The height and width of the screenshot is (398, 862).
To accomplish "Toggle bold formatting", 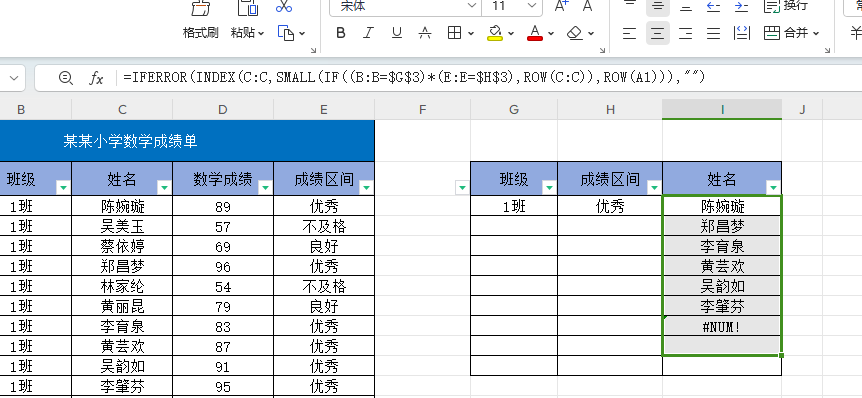I will click(341, 34).
